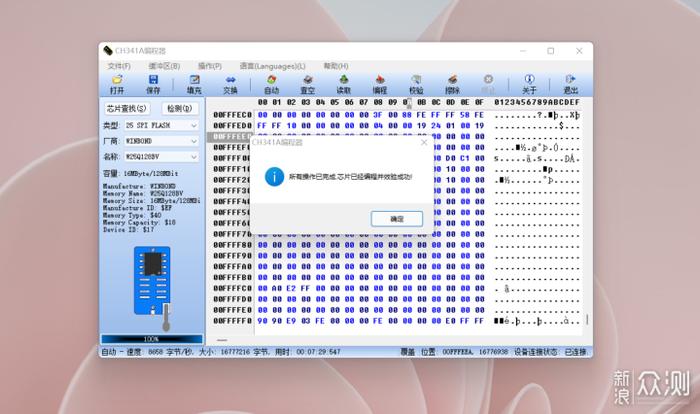This screenshot has width=700, height=414.
Task: Click the Manufacture ID: $EF line
Action: point(138,208)
